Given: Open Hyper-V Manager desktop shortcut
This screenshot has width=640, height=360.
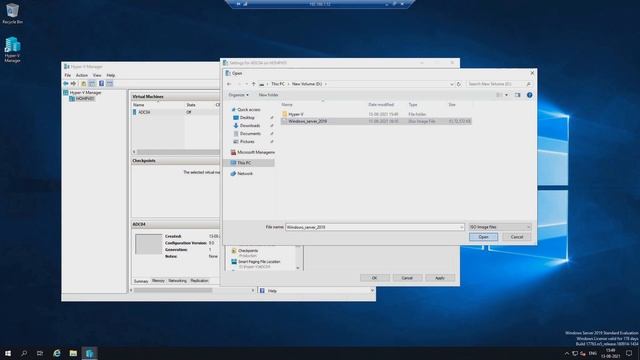Looking at the screenshot, I should (12, 49).
